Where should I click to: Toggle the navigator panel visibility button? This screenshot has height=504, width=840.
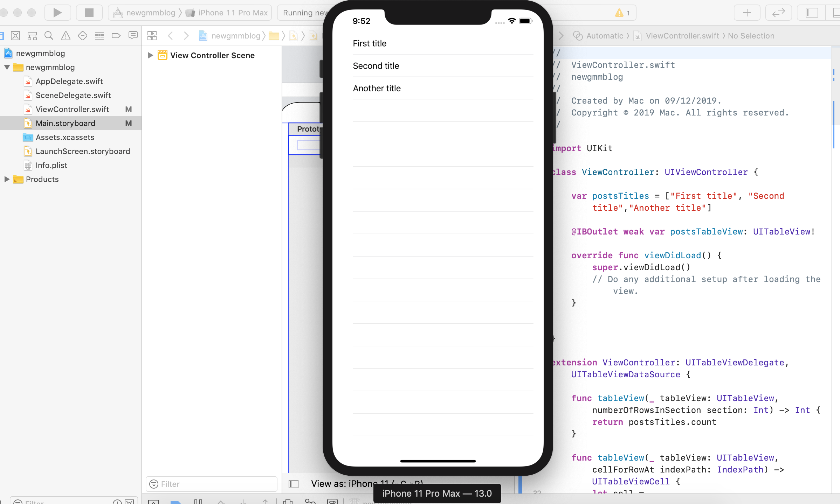(x=812, y=13)
